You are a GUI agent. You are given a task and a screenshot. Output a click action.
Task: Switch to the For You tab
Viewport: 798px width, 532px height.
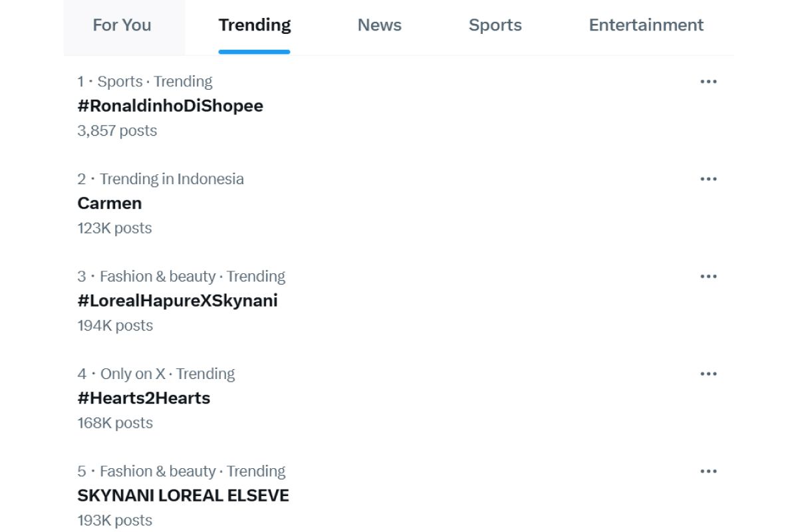click(x=122, y=25)
